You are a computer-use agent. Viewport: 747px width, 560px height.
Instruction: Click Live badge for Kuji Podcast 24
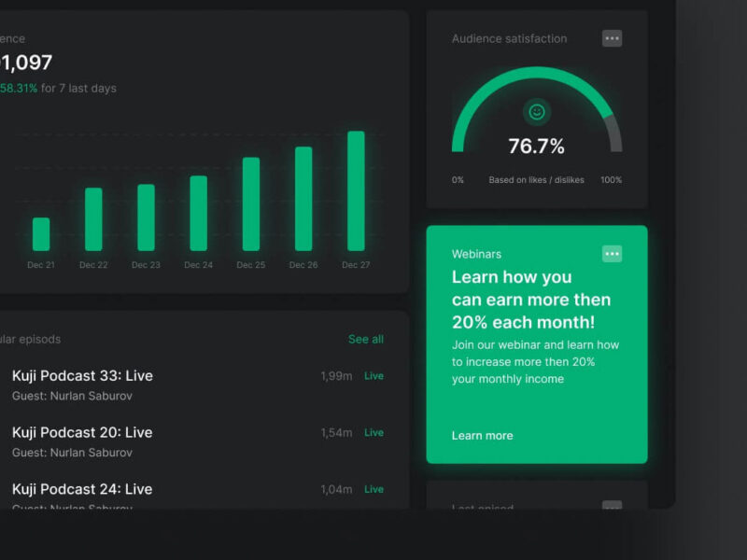coord(373,489)
